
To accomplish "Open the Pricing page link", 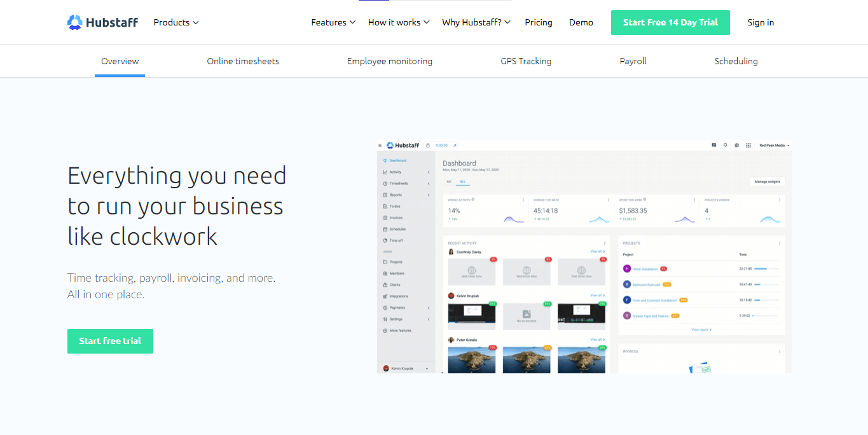I will coord(539,22).
